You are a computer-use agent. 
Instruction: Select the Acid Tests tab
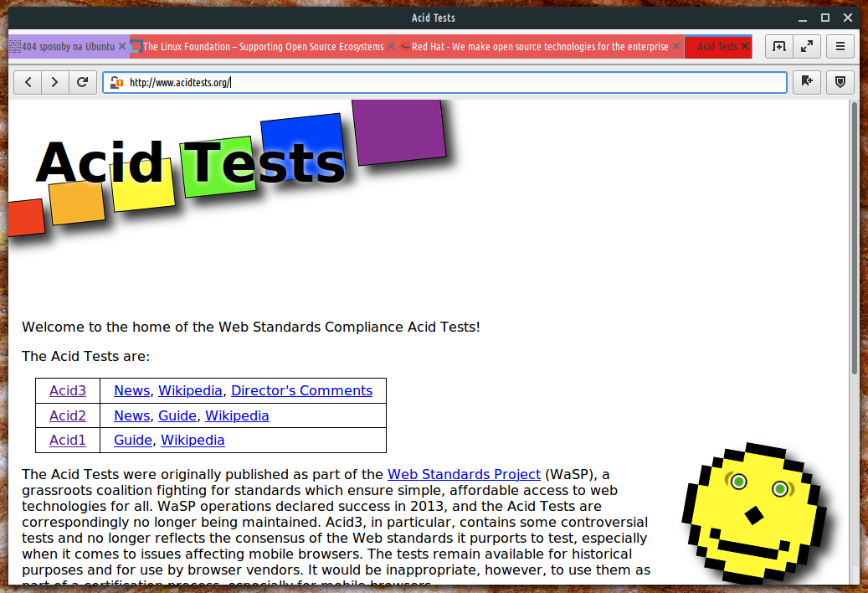click(x=717, y=47)
